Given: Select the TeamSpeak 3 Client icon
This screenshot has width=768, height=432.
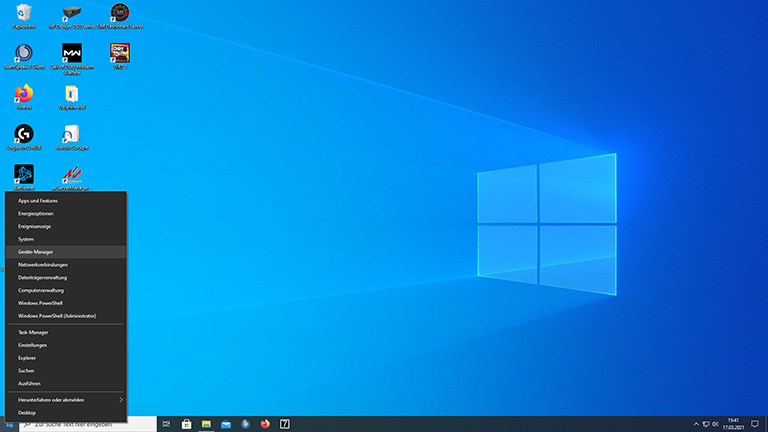Looking at the screenshot, I should coord(24,53).
